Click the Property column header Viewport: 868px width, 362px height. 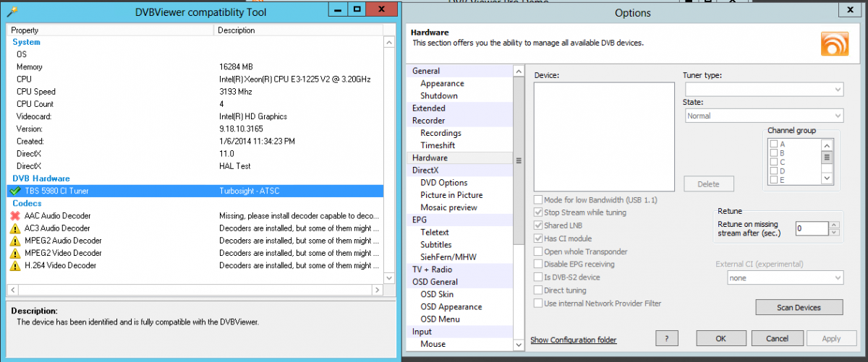111,30
